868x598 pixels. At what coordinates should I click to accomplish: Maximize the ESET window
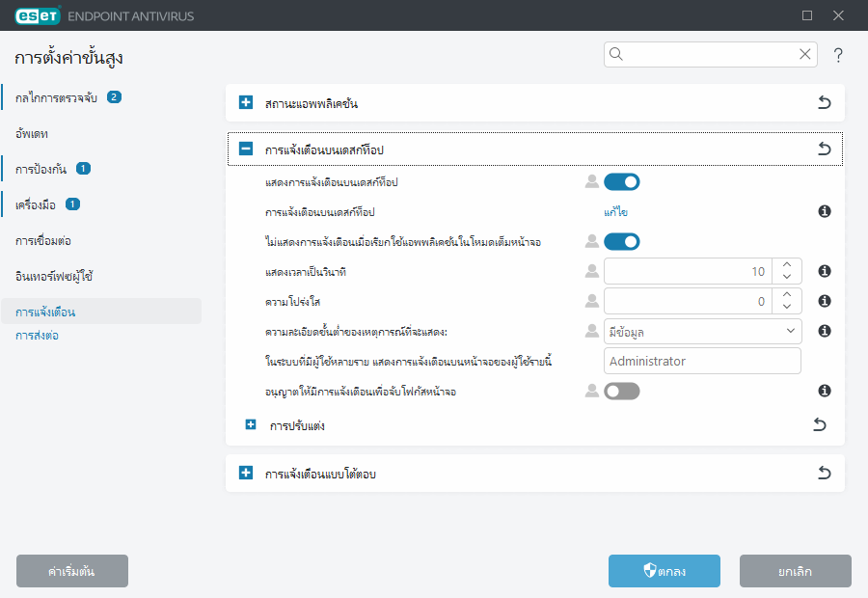click(x=807, y=15)
